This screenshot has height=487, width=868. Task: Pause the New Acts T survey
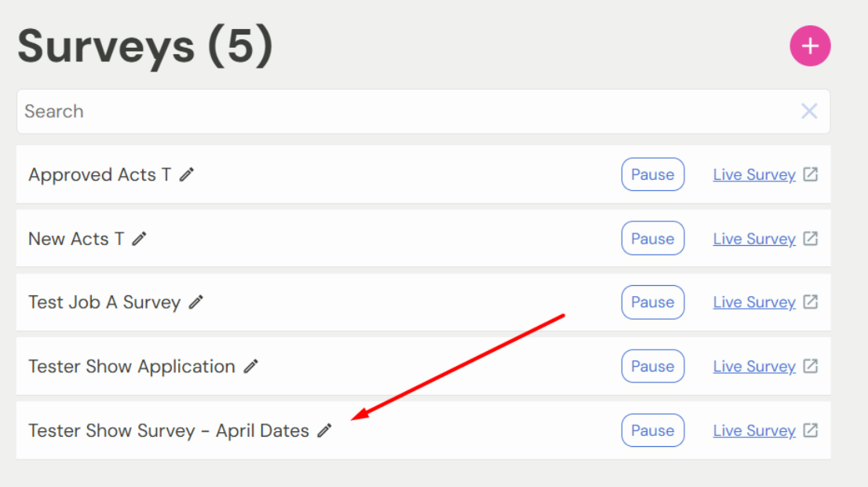[x=652, y=239]
